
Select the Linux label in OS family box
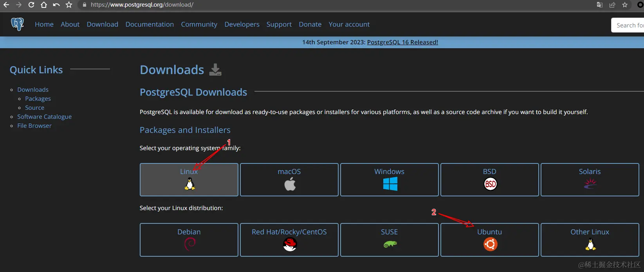[189, 172]
